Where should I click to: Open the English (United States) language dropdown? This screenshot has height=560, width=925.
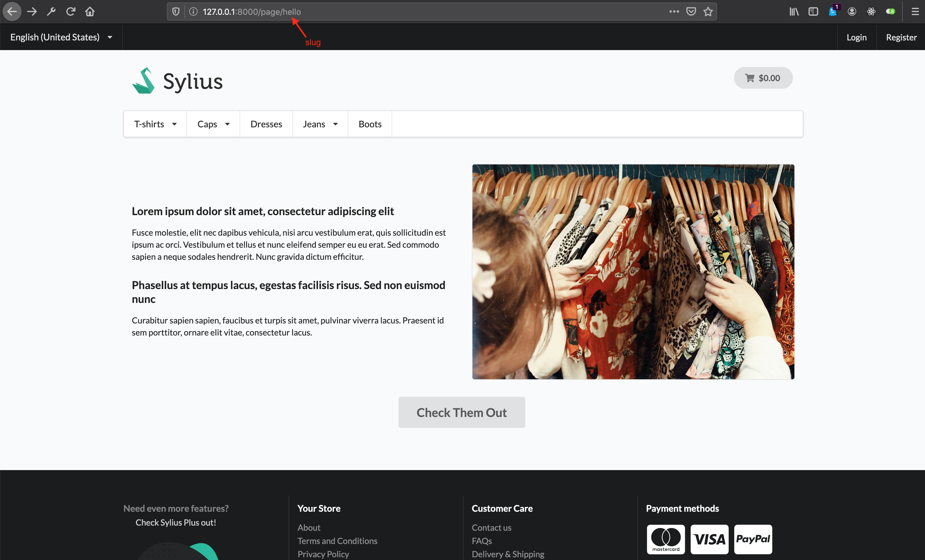[61, 37]
